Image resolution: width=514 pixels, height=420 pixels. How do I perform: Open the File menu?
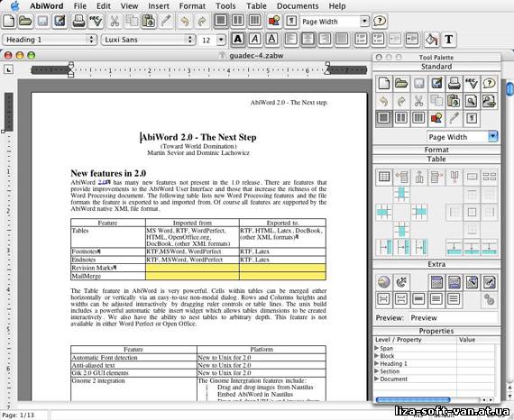[79, 6]
